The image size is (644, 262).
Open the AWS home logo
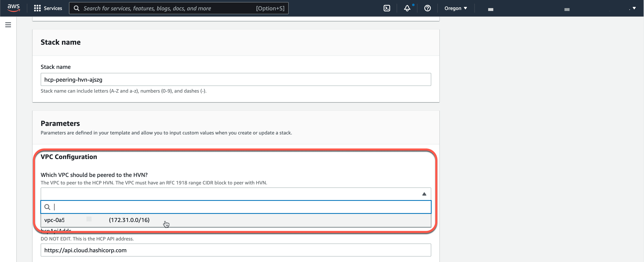pos(13,8)
